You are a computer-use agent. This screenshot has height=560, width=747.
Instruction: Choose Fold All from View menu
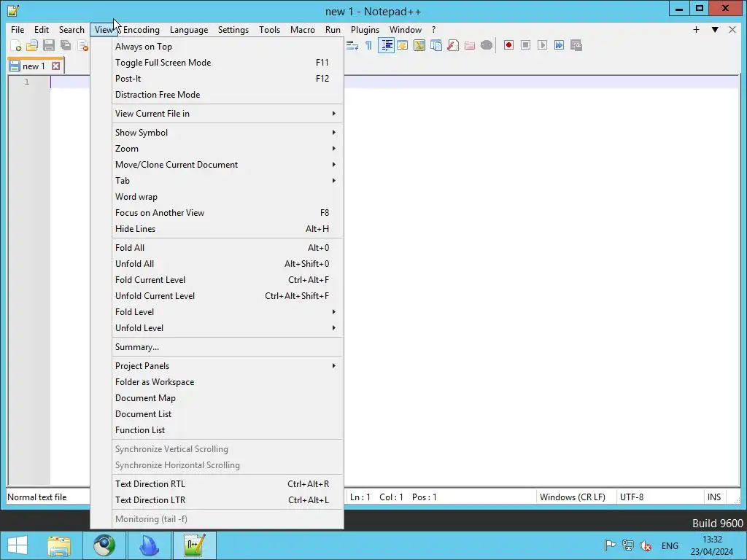[x=228, y=248]
